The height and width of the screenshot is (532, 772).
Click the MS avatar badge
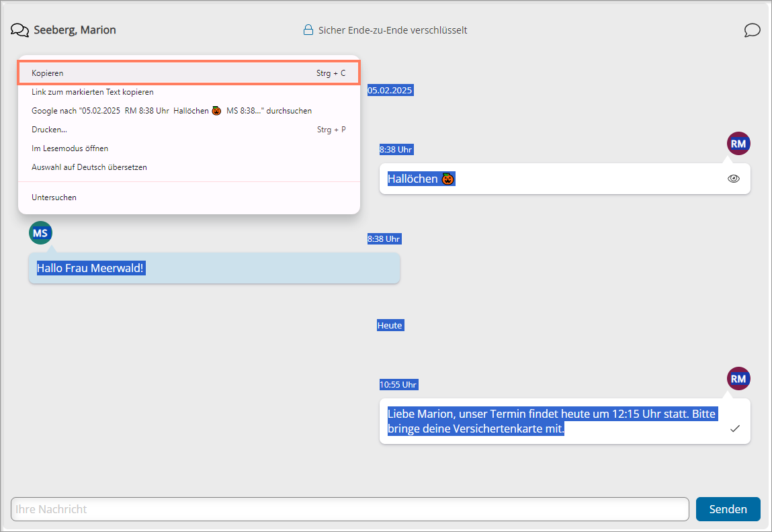click(x=40, y=233)
